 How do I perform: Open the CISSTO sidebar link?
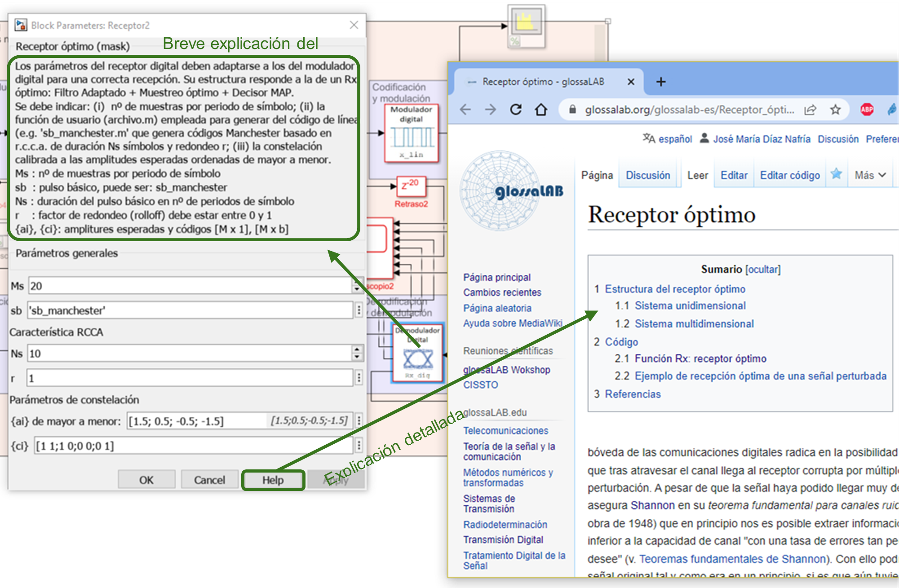pyautogui.click(x=481, y=385)
